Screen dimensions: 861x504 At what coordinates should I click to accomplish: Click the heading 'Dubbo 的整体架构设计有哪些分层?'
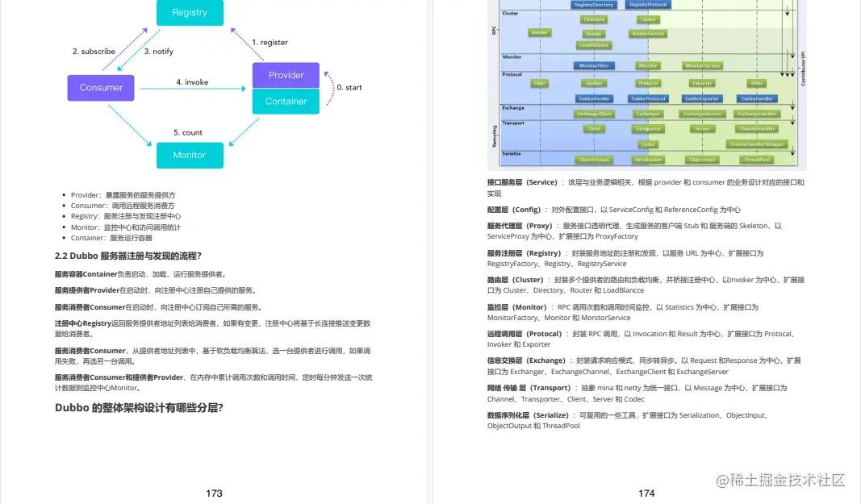click(x=139, y=408)
